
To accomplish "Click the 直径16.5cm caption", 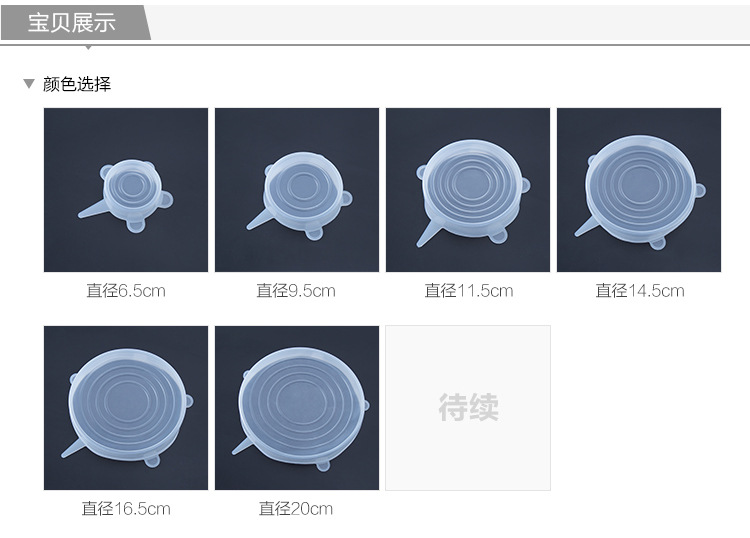I will coord(126,509).
